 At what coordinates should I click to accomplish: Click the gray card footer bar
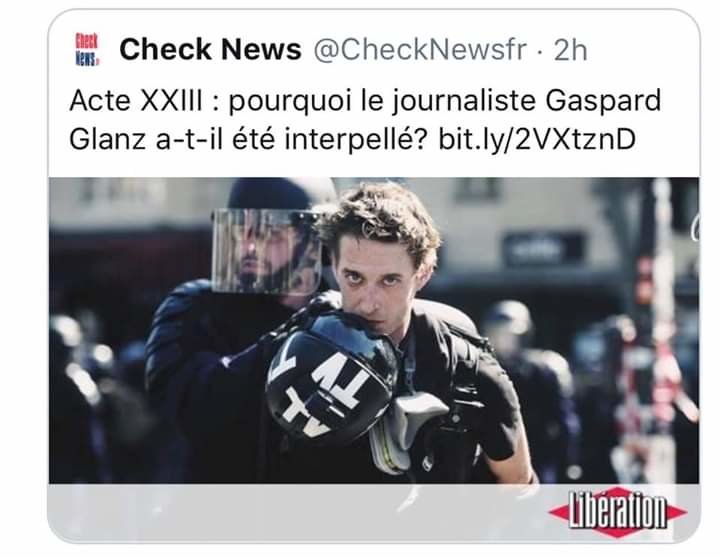tap(374, 512)
